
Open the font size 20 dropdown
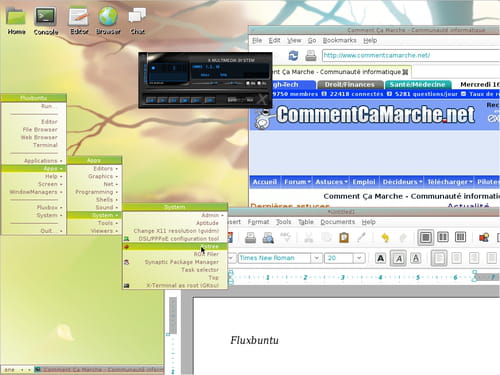click(359, 258)
